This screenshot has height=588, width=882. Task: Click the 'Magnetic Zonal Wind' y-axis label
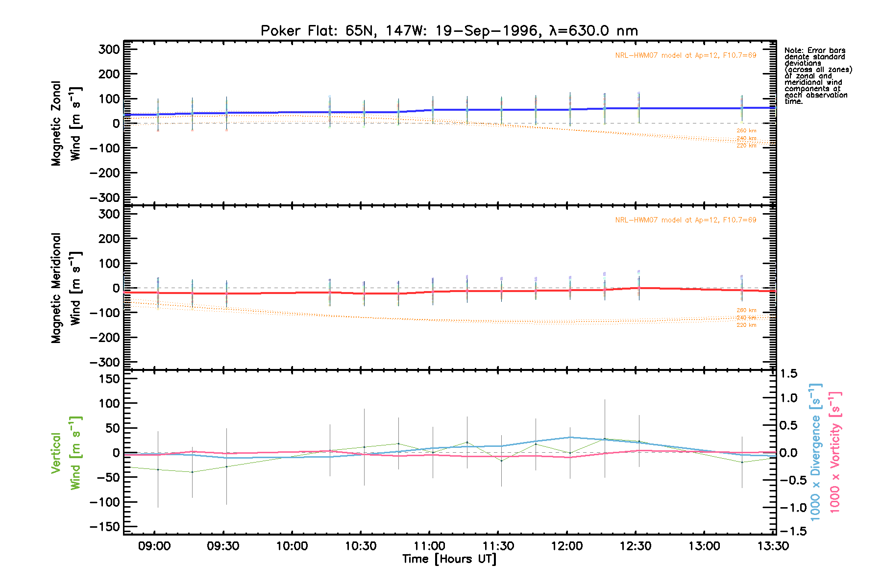(66, 123)
